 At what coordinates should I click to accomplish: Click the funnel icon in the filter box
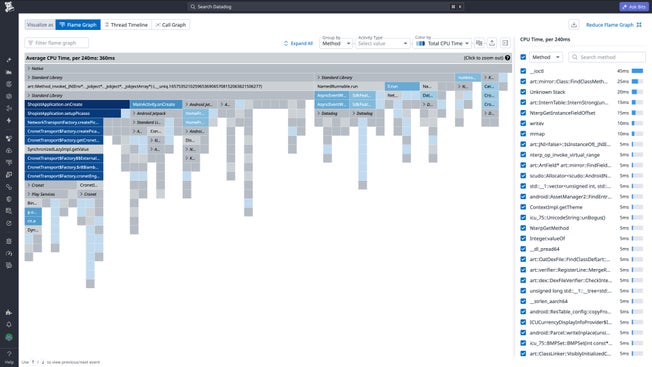pyautogui.click(x=30, y=43)
